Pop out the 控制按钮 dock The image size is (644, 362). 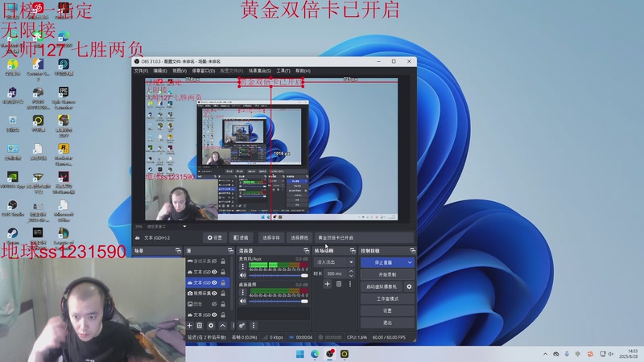(x=412, y=250)
